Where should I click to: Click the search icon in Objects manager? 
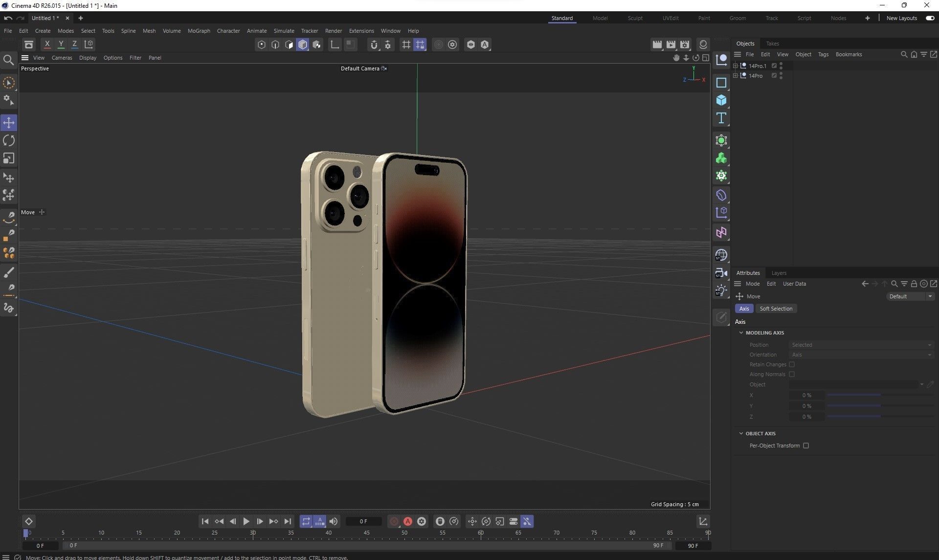pos(904,54)
